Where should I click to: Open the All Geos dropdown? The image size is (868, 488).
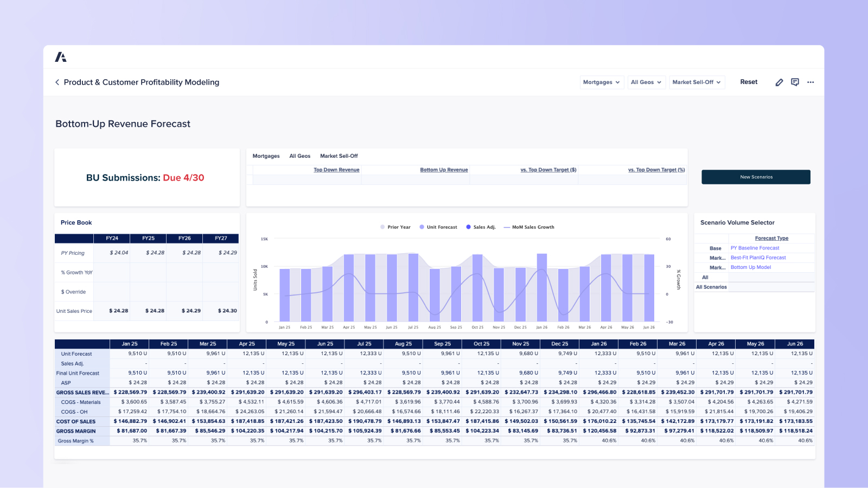tap(646, 82)
